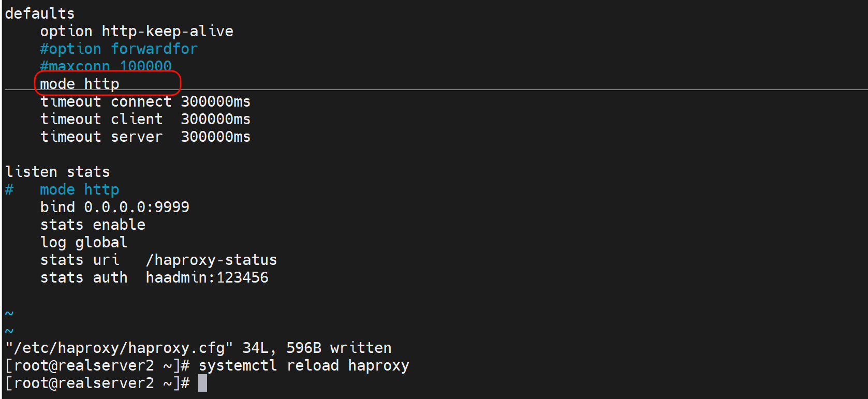Click the '#' comment symbol under listen stats
The width and height of the screenshot is (868, 399).
(9, 189)
